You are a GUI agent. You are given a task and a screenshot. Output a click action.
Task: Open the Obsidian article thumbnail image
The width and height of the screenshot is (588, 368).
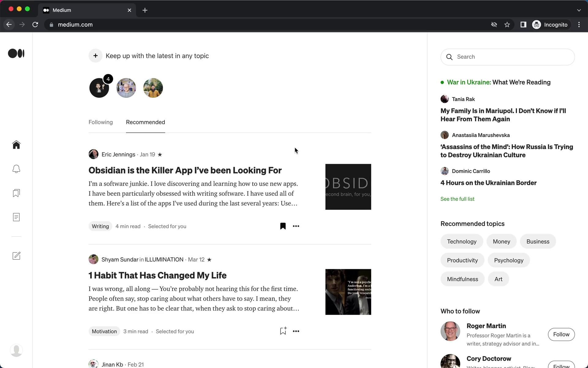pyautogui.click(x=348, y=187)
